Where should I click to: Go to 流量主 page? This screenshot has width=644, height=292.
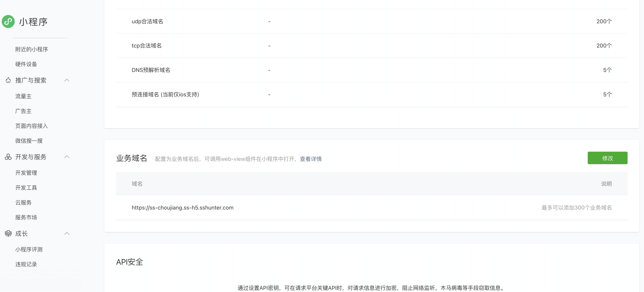click(23, 96)
